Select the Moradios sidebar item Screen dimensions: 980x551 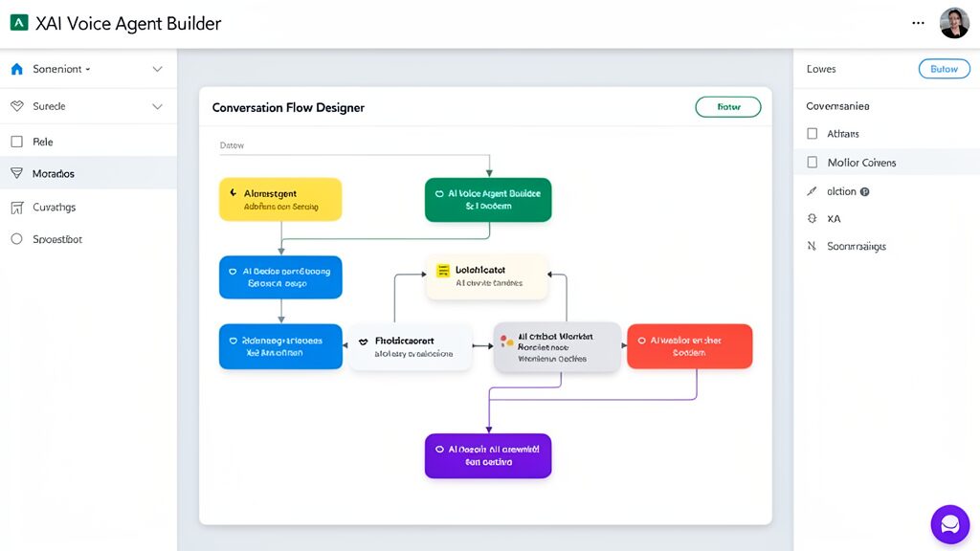tap(88, 173)
